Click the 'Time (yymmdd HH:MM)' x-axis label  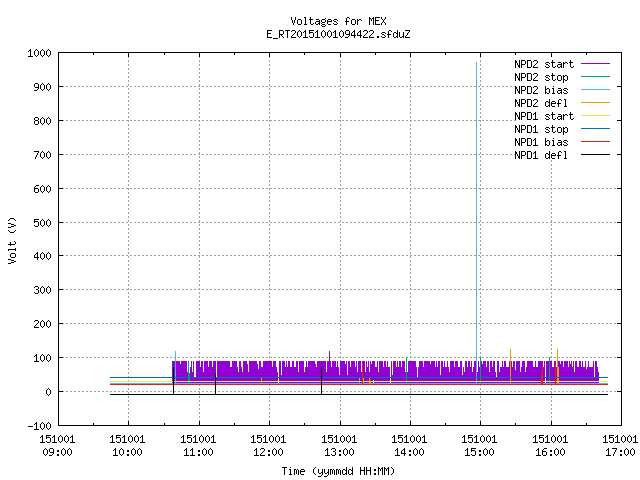point(338,471)
